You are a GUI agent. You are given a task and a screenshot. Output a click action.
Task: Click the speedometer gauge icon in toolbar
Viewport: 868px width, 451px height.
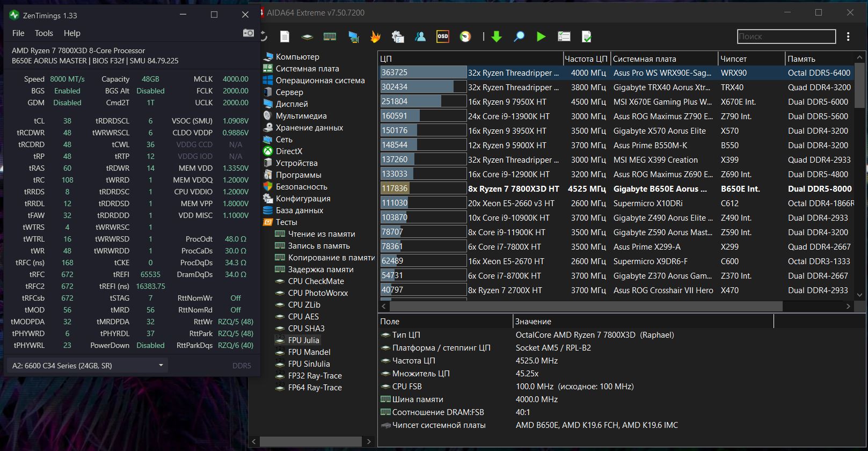465,37
